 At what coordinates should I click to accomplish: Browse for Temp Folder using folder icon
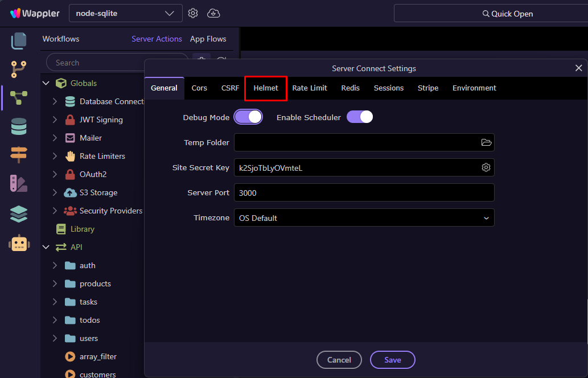486,142
